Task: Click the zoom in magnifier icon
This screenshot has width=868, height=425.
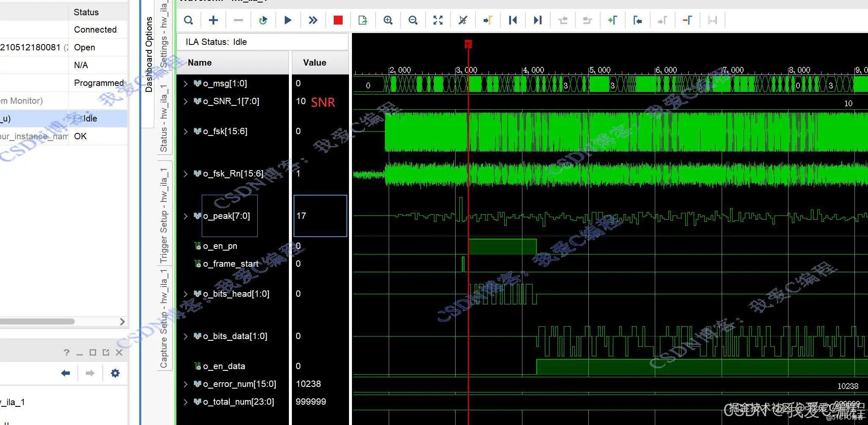Action: click(x=388, y=20)
